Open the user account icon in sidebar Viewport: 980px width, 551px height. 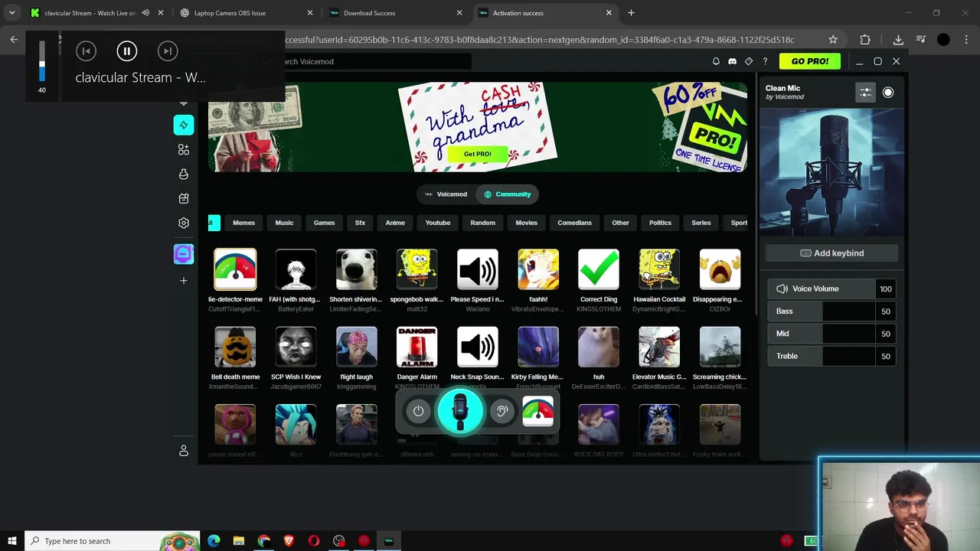(x=184, y=451)
